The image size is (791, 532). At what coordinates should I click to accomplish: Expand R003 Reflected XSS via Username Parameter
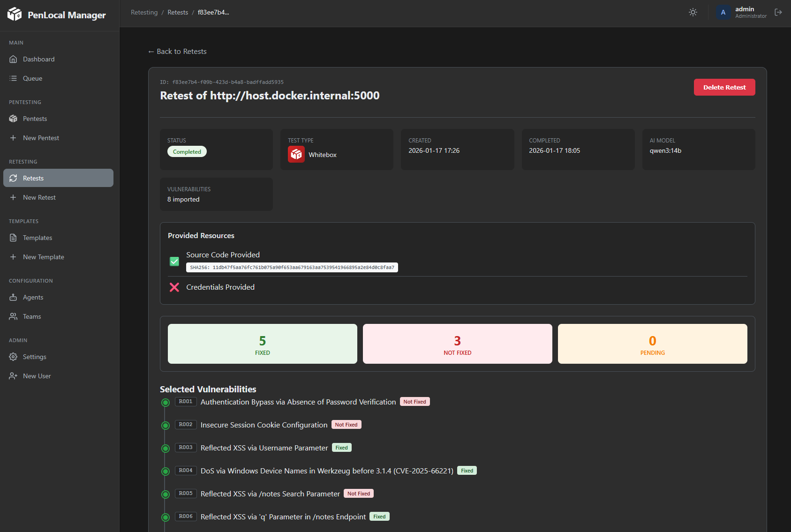pyautogui.click(x=264, y=448)
